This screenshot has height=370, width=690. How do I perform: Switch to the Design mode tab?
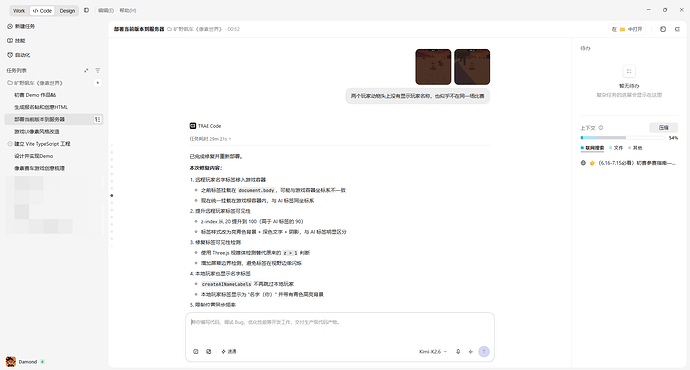tap(67, 11)
